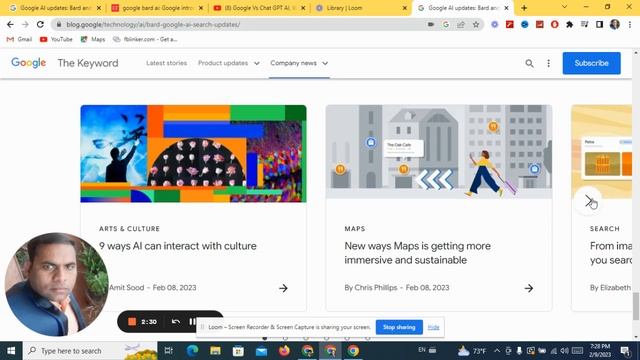Screen dimensions: 640x360
Task: Toggle the Chrome side panel icon
Action: point(599,24)
